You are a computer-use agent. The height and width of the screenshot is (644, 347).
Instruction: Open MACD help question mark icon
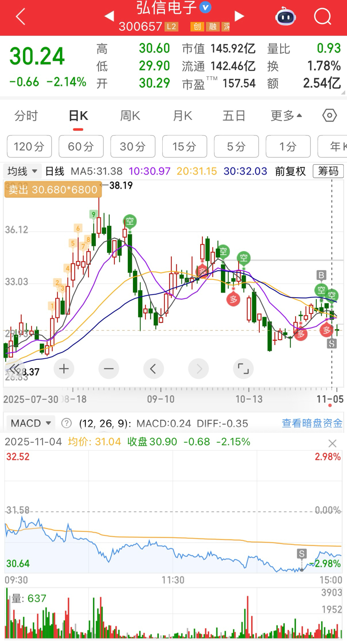pyautogui.click(x=66, y=423)
